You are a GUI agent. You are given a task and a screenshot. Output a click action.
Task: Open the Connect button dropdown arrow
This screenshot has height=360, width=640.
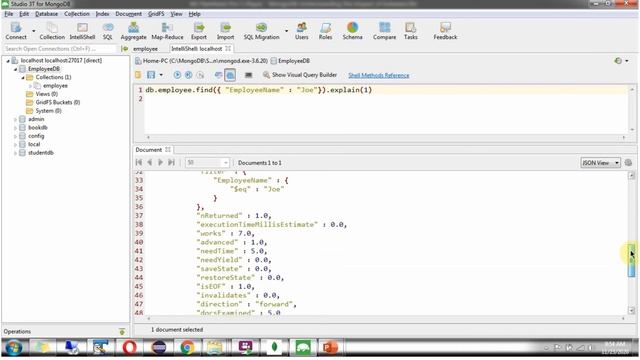(33, 31)
